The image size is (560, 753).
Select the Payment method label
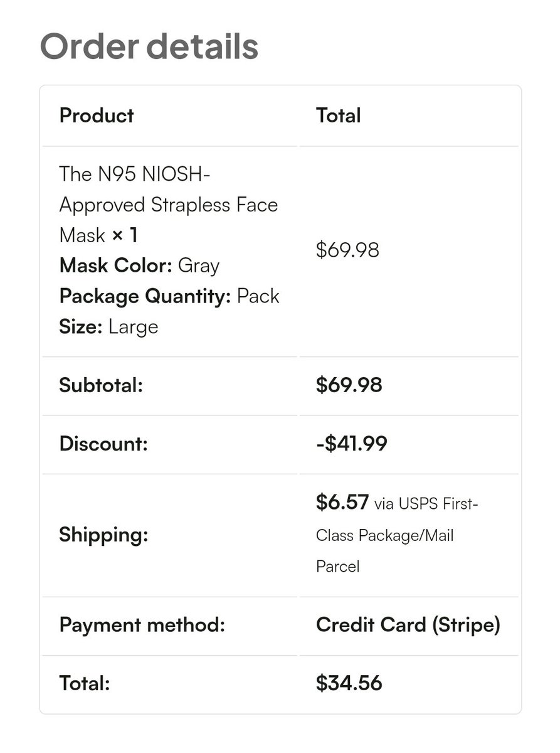(x=142, y=625)
